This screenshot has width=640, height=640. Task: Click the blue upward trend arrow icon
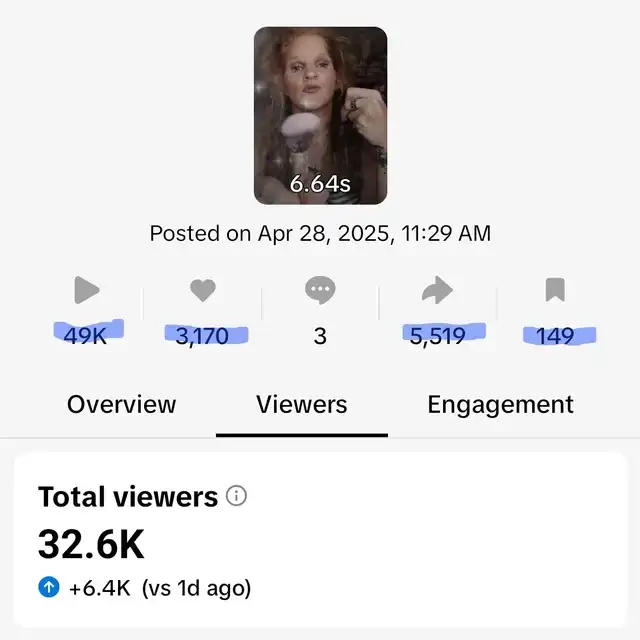[x=49, y=588]
